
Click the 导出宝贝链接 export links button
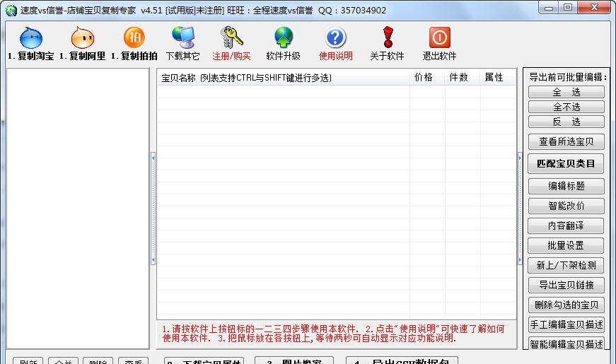click(566, 285)
